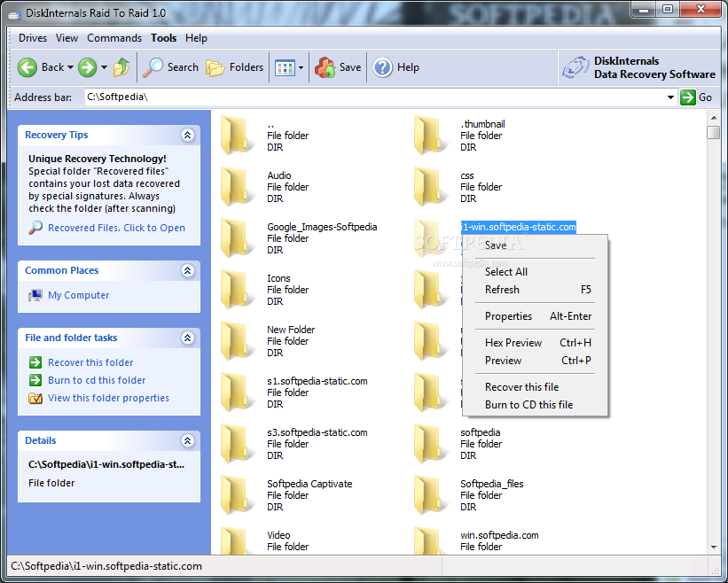Select the s3.softpedia-static.com folder name
The height and width of the screenshot is (583, 728).
[317, 432]
